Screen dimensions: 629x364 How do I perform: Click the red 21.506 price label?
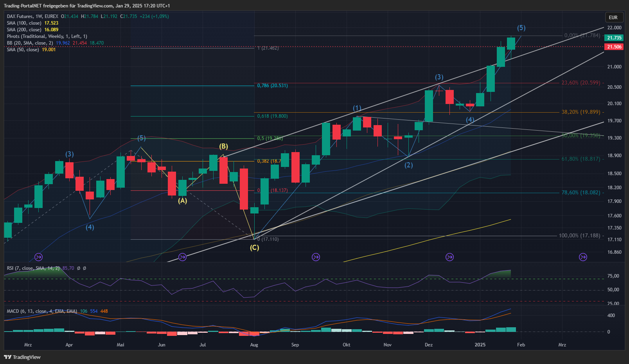(614, 47)
